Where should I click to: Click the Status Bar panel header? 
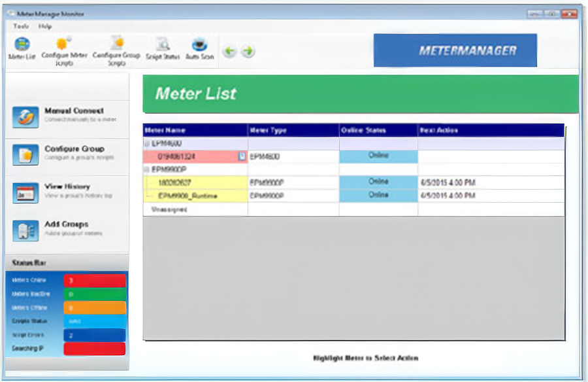coord(67,262)
